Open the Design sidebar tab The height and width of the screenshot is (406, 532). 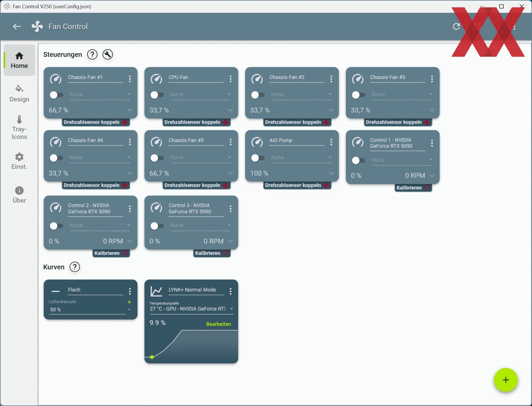19,94
